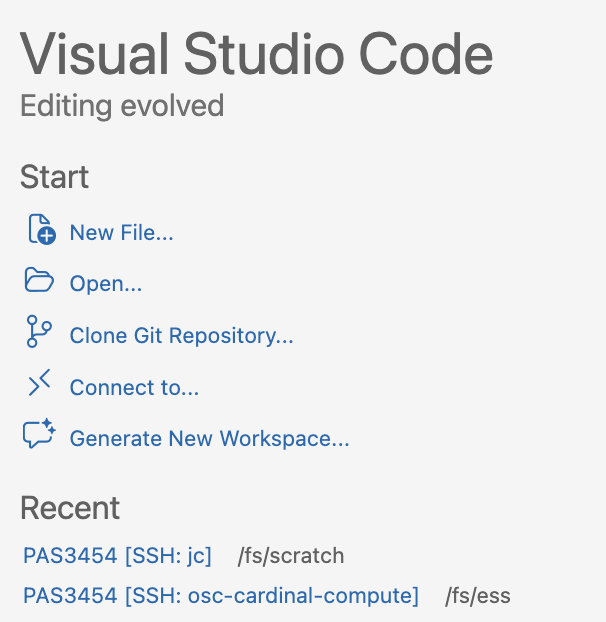Click the remote connection arrows icon
Screen dimensions: 606x622
click(x=39, y=382)
